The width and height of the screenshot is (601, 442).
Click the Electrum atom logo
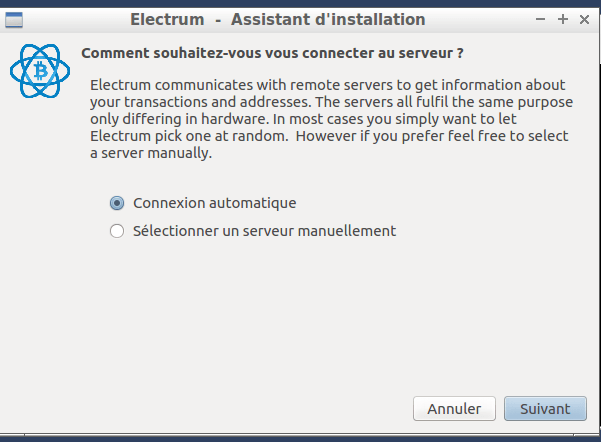(40, 71)
